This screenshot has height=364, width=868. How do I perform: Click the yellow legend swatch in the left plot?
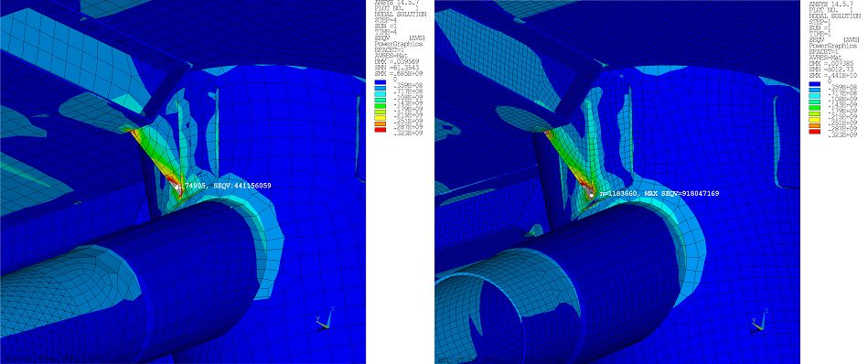(380, 118)
